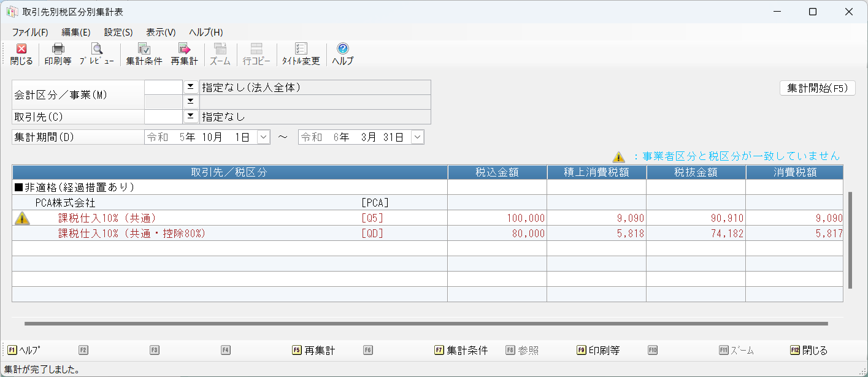Open the 設定(S) menu
The width and height of the screenshot is (868, 377).
click(x=118, y=32)
